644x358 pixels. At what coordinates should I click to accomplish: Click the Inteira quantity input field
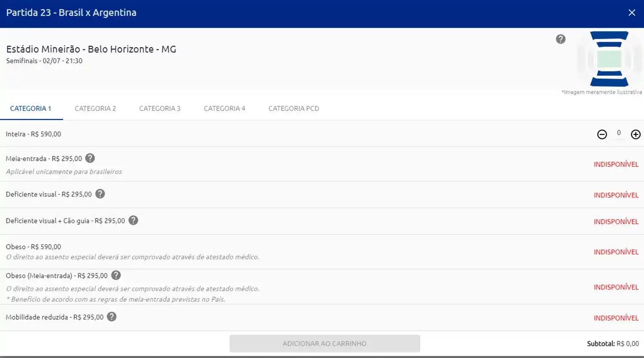coord(619,133)
